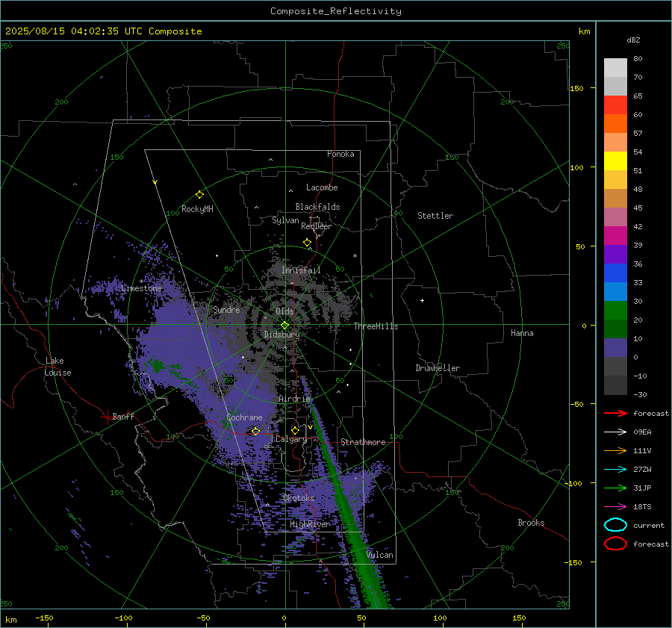The image size is (672, 628).
Task: Click the yellow diamond marker beside RockyMH
Action: (x=199, y=195)
